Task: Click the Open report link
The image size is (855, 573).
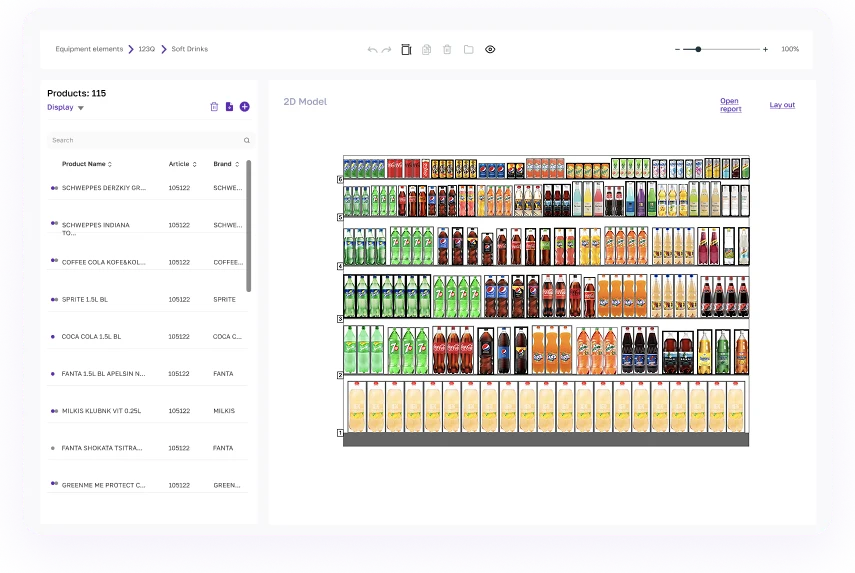Action: click(730, 105)
